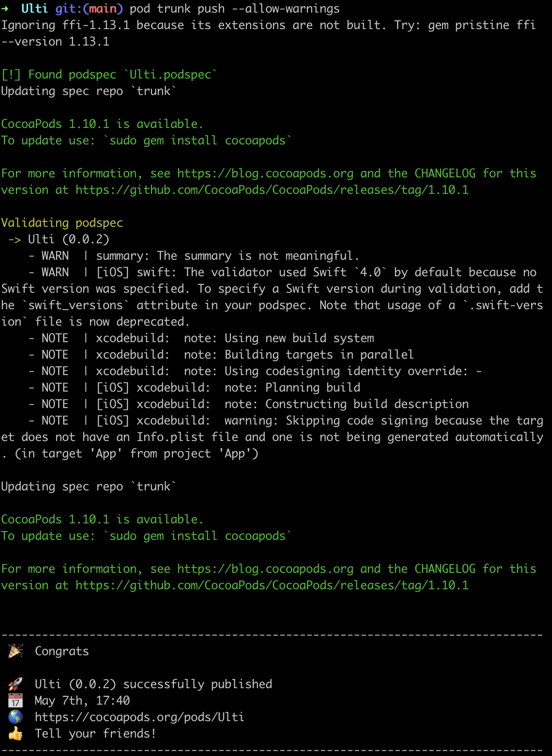Click the rocket emoji before successfully published
552x756 pixels.
(15, 684)
